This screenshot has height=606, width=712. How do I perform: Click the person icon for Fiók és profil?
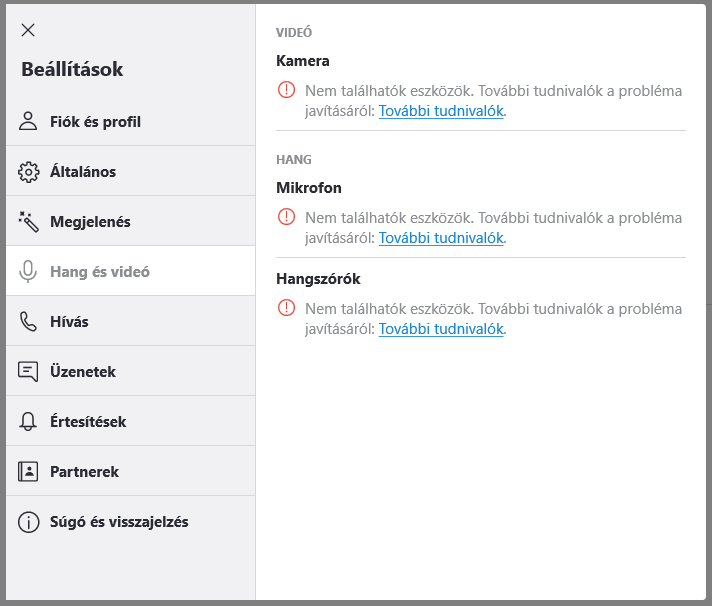(x=28, y=121)
